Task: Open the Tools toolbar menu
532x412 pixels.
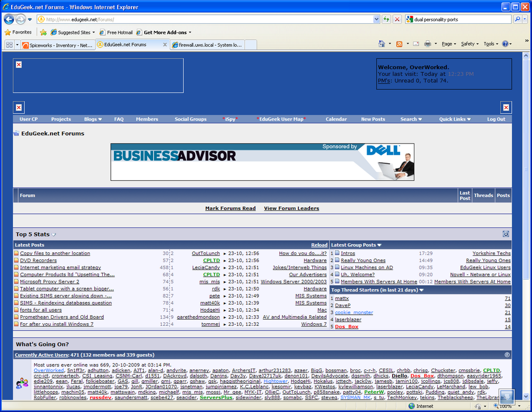Action: 491,44
